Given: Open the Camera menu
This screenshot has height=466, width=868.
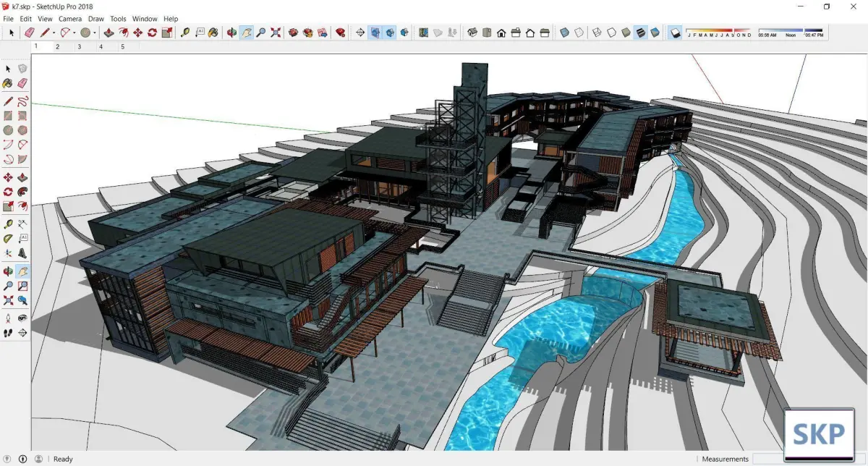Looking at the screenshot, I should (70, 19).
